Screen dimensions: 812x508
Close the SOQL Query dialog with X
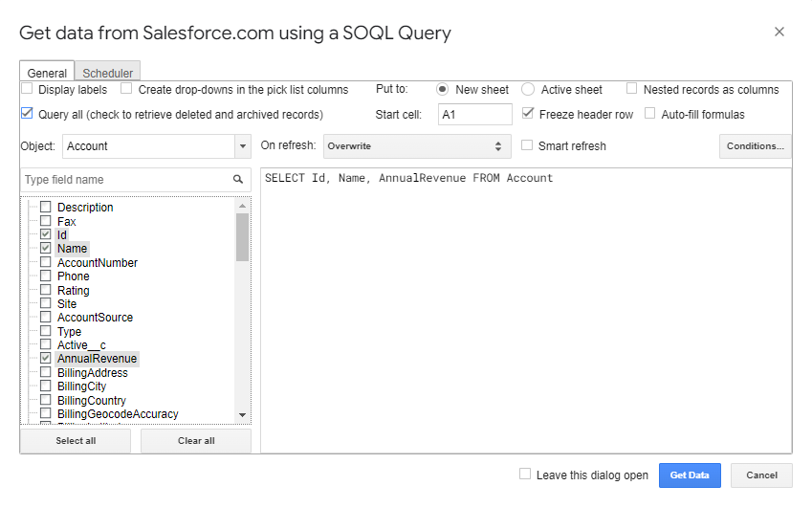(779, 33)
